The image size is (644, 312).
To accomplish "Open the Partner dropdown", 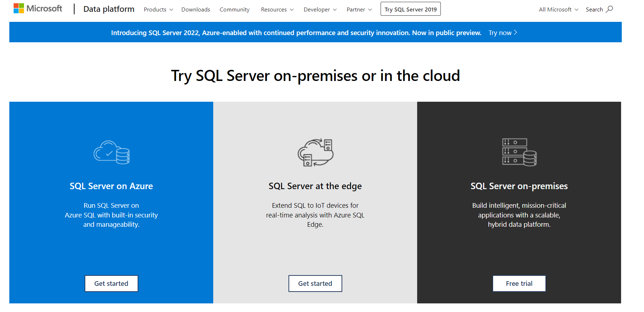I will tap(359, 10).
